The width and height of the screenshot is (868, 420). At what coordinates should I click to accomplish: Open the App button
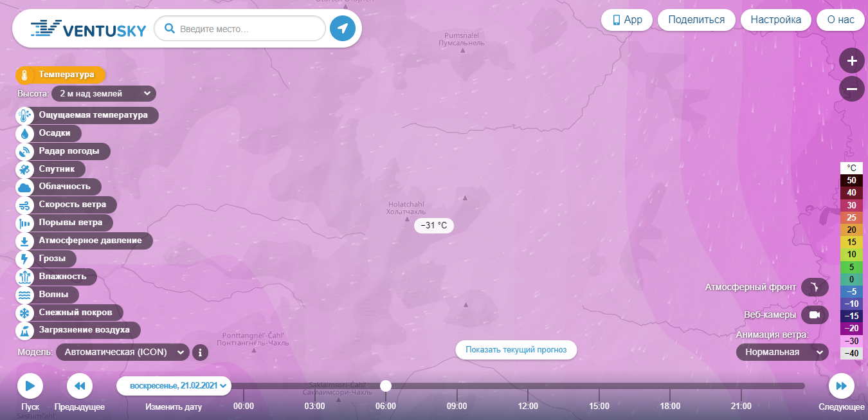[627, 20]
